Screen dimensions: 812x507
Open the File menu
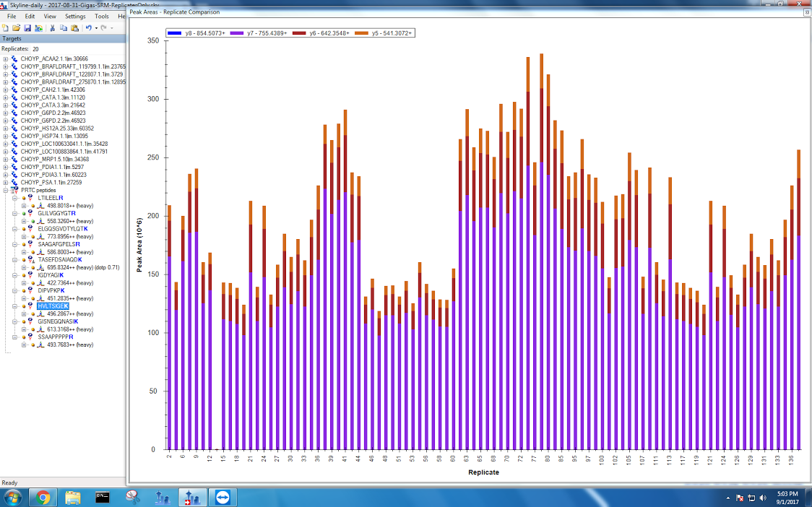point(12,16)
